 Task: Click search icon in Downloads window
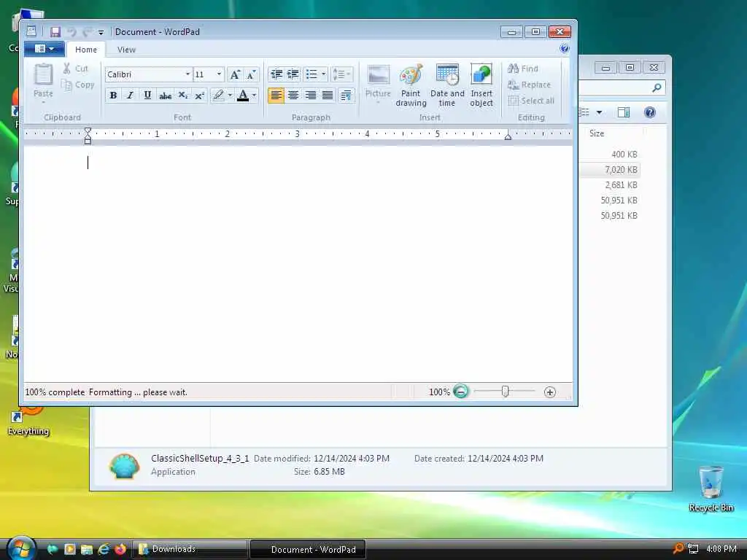657,87
